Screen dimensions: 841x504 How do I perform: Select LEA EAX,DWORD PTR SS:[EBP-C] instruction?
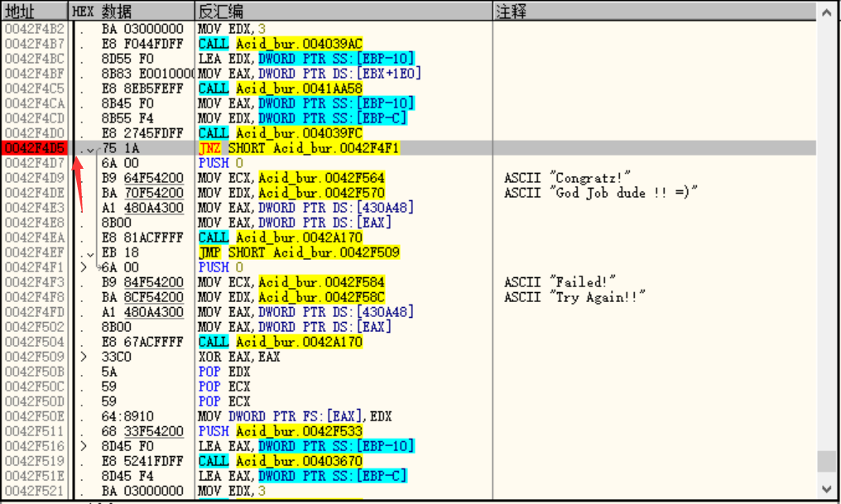pos(302,476)
